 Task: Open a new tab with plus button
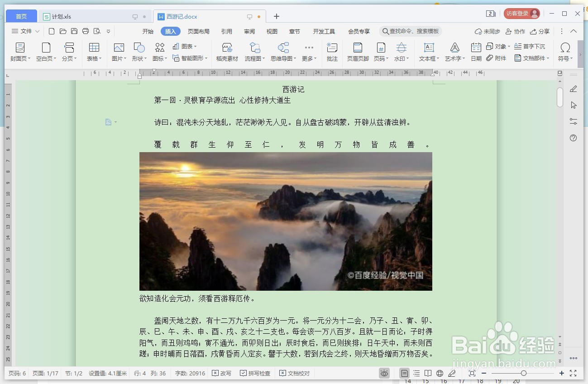pos(277,16)
